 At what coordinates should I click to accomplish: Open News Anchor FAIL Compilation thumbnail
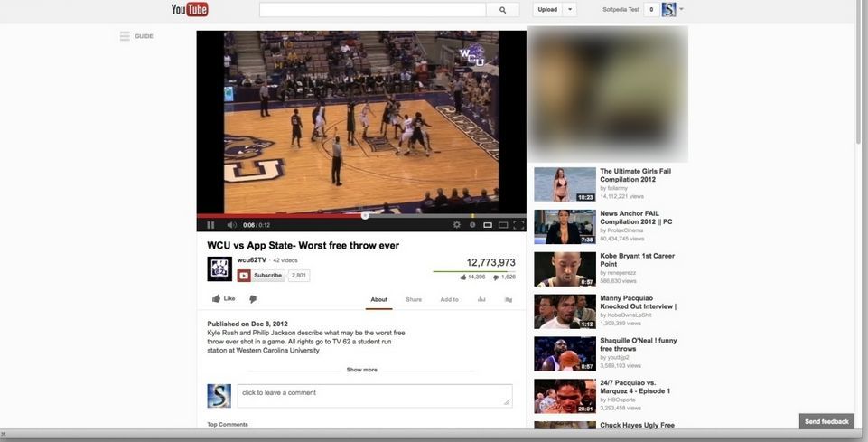coord(565,227)
